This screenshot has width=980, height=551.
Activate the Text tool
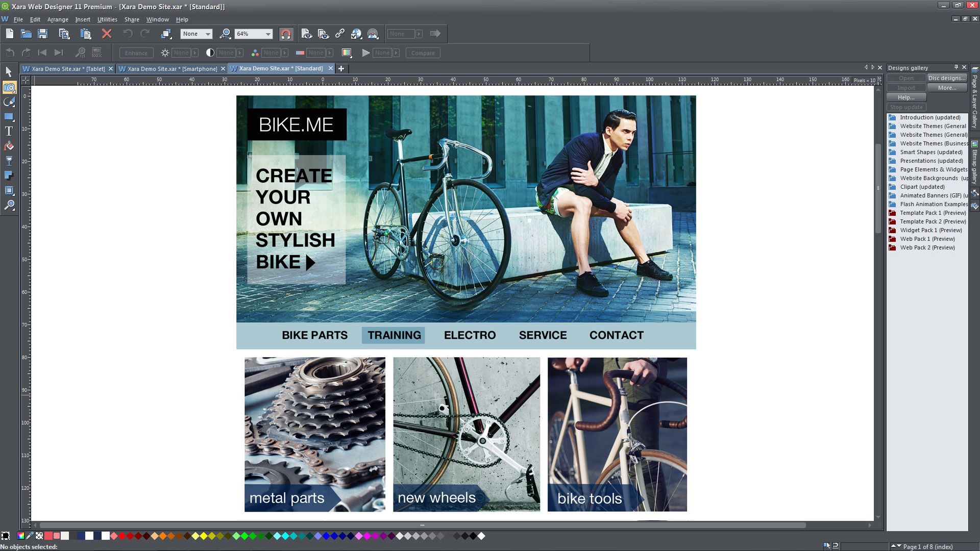tap(9, 131)
